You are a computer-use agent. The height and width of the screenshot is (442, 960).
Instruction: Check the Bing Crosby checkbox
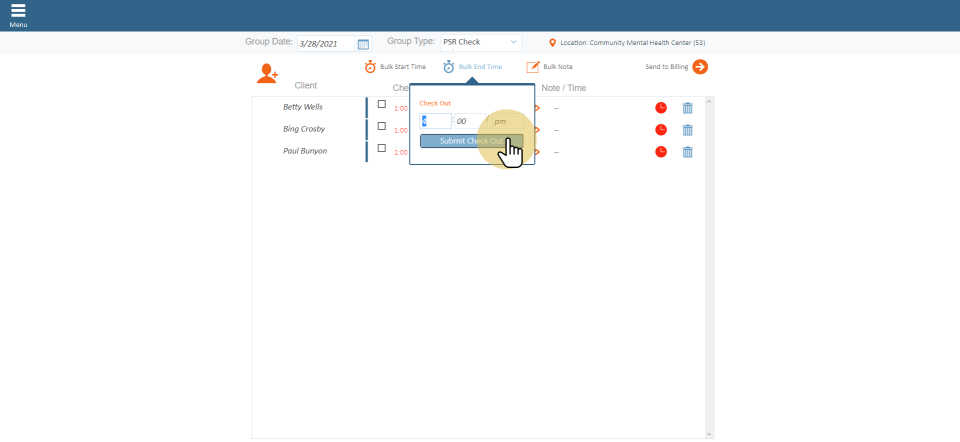point(381,126)
